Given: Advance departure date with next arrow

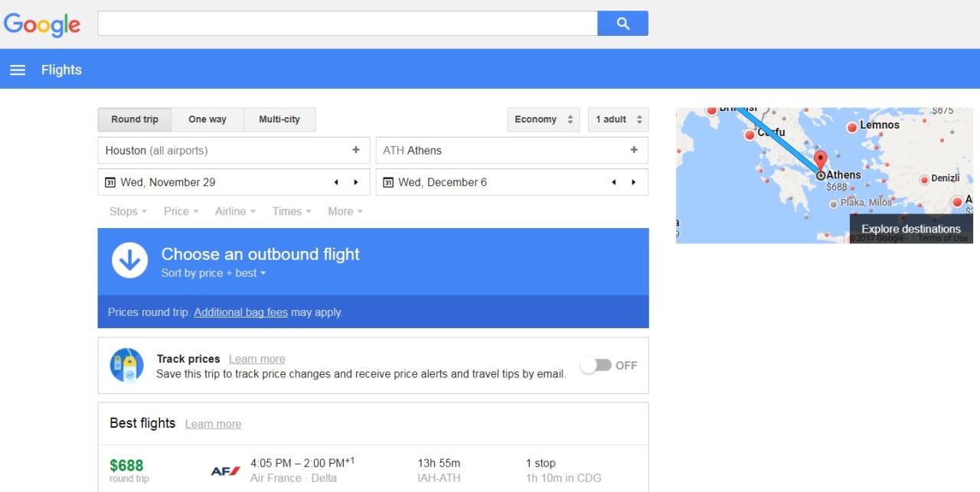Looking at the screenshot, I should (x=355, y=182).
